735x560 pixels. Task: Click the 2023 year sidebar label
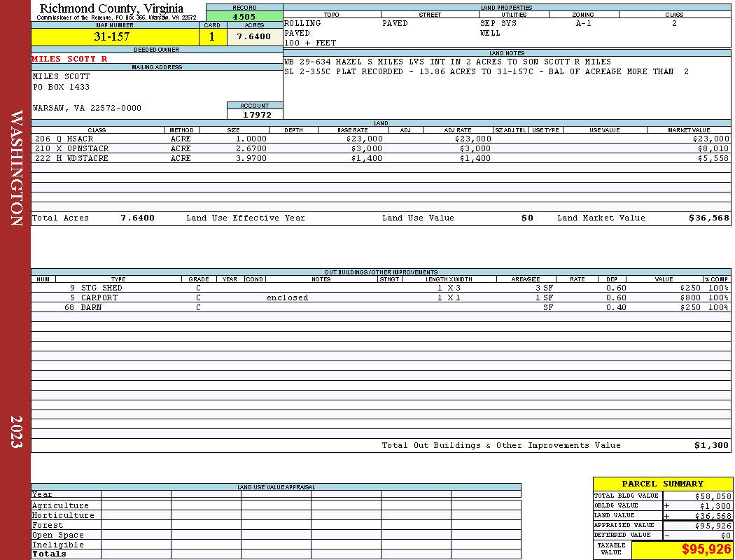pyautogui.click(x=16, y=432)
